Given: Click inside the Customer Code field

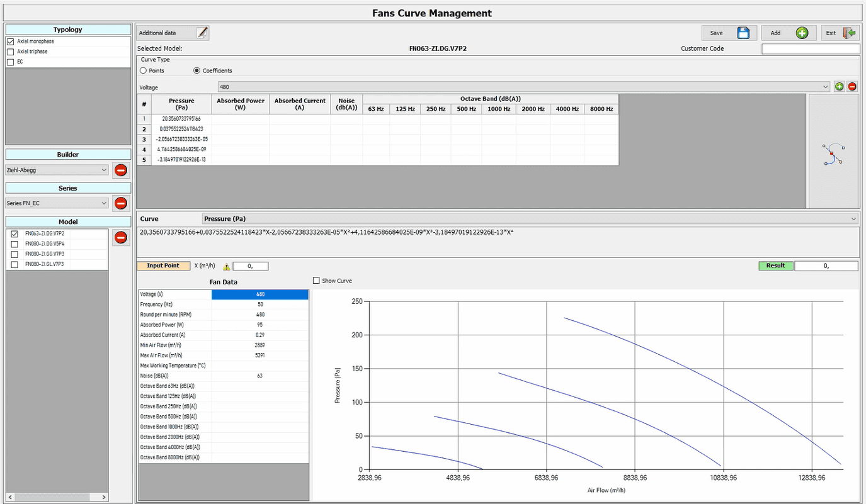Looking at the screenshot, I should click(811, 48).
